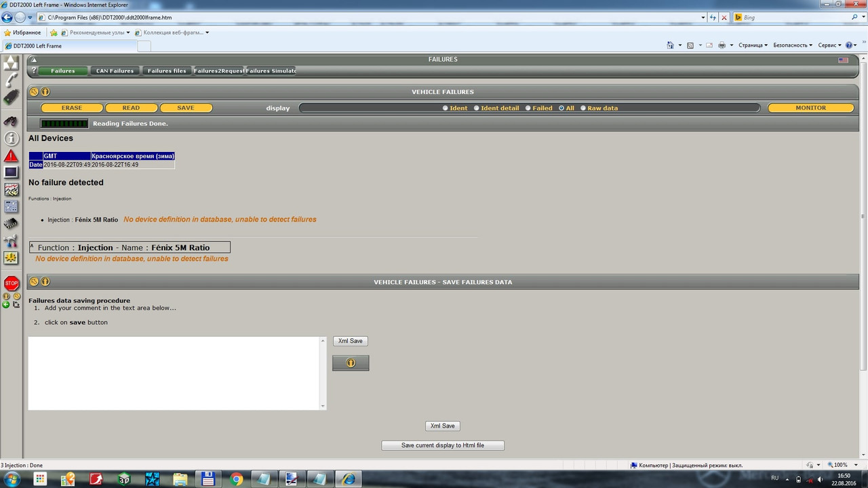Click the info button below Xml Save

pyautogui.click(x=351, y=363)
